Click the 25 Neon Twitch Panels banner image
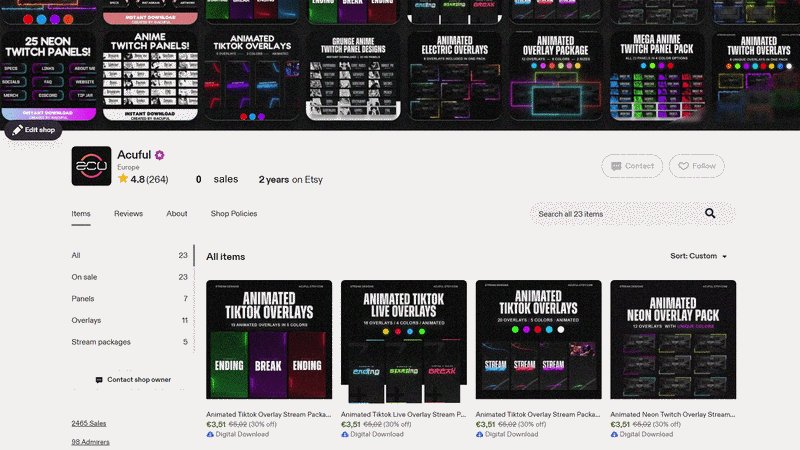This screenshot has height=450, width=800. (48, 76)
